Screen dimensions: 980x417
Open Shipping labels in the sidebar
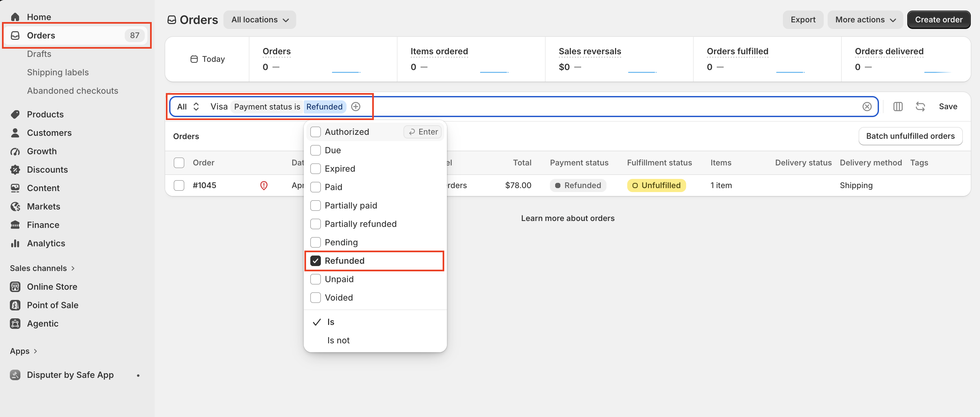coord(58,73)
